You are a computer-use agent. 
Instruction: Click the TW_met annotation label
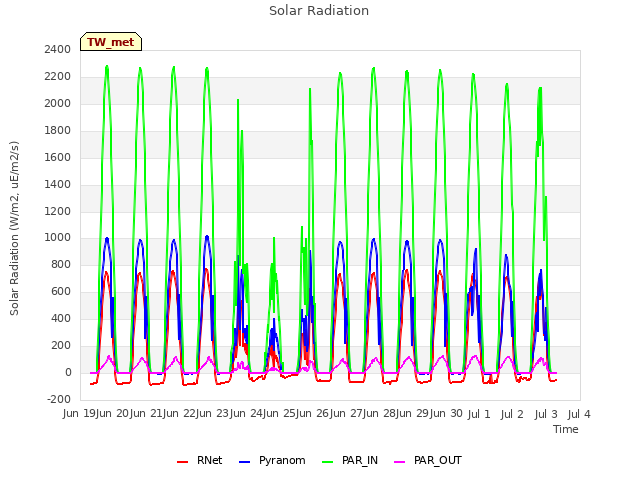(x=111, y=42)
